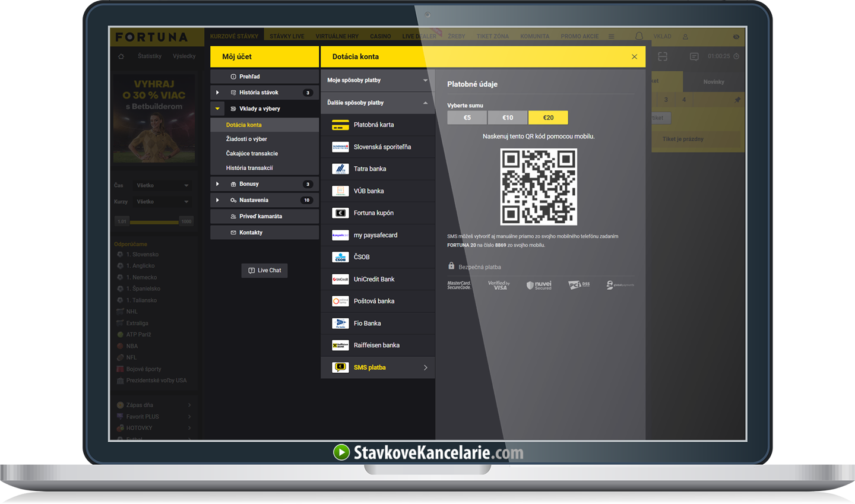855x504 pixels.
Task: Click the pin icon on the ticket tabs
Action: [x=737, y=100]
